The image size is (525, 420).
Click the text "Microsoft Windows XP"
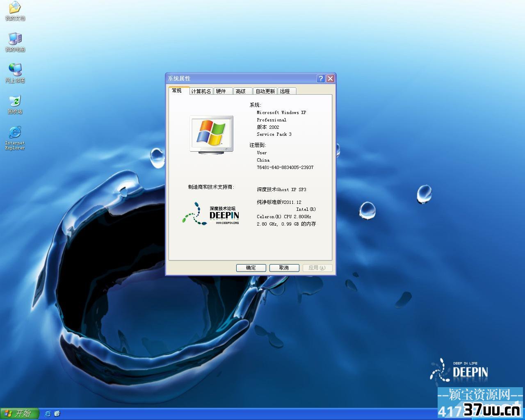(281, 112)
